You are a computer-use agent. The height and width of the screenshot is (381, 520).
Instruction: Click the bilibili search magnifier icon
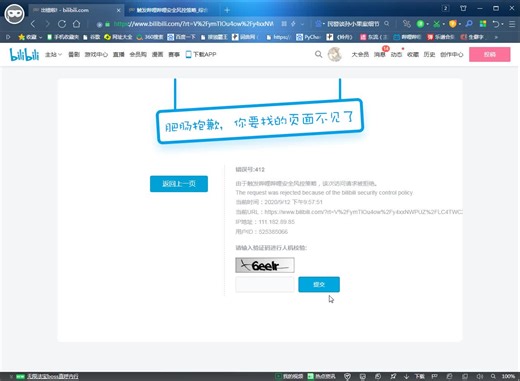(x=318, y=54)
